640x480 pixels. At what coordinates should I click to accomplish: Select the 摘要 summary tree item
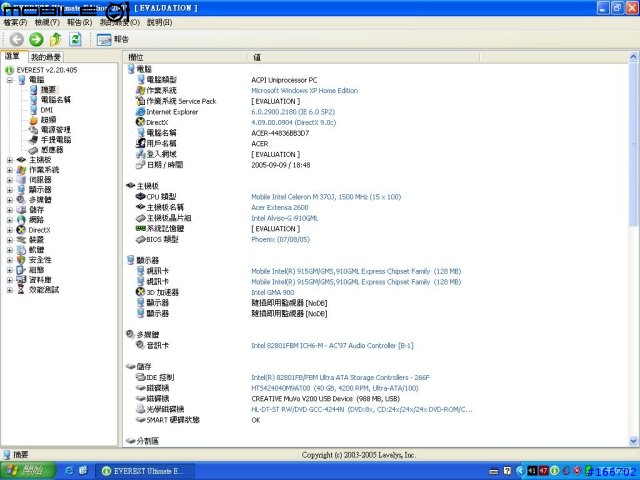48,90
